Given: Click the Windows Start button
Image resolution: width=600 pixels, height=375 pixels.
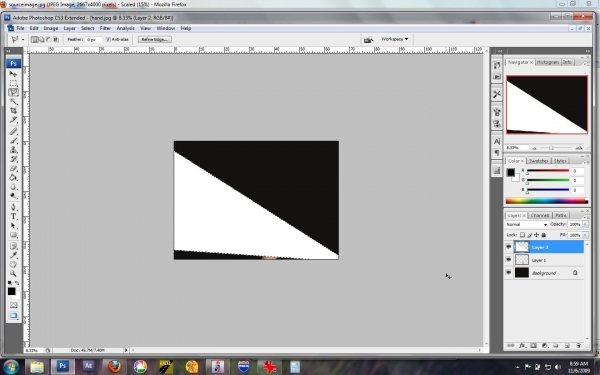Looking at the screenshot, I should pos(11,367).
